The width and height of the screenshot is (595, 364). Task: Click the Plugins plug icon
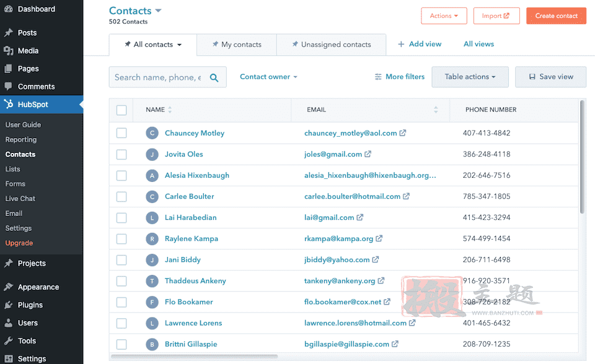(8, 305)
